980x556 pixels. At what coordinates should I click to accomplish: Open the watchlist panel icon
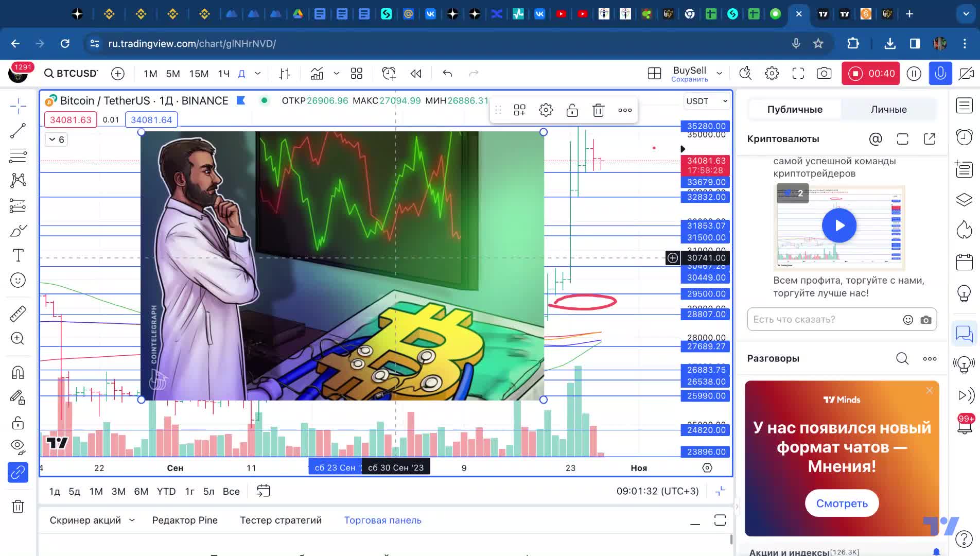tap(964, 107)
